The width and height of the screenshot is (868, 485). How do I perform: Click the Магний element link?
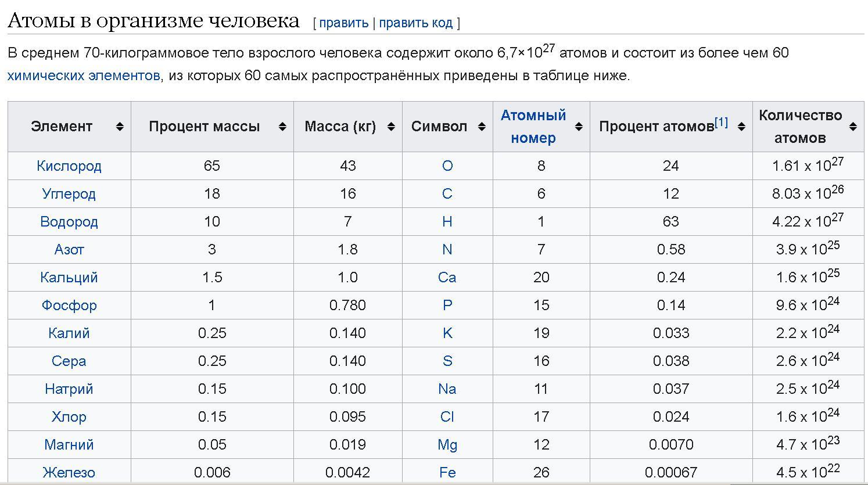(69, 445)
